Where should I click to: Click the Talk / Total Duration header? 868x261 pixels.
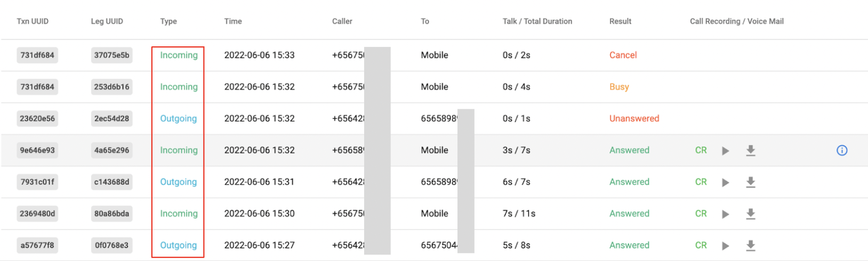tap(537, 21)
